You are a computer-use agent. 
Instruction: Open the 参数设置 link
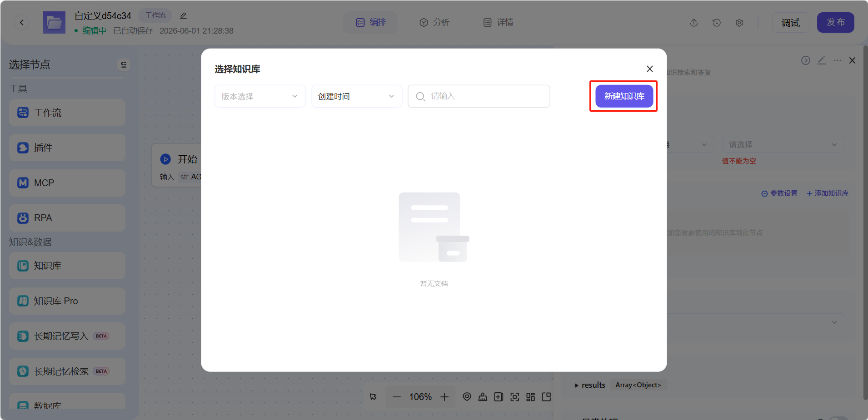pos(779,193)
